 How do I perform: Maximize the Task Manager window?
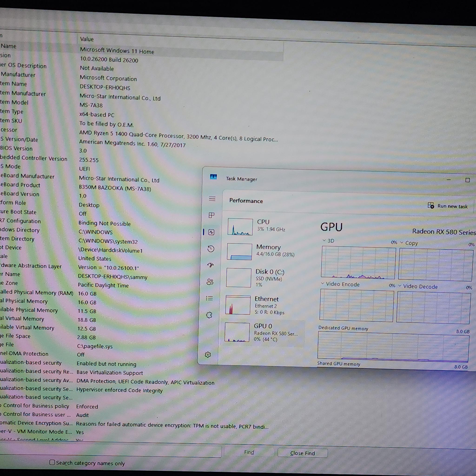point(467,180)
